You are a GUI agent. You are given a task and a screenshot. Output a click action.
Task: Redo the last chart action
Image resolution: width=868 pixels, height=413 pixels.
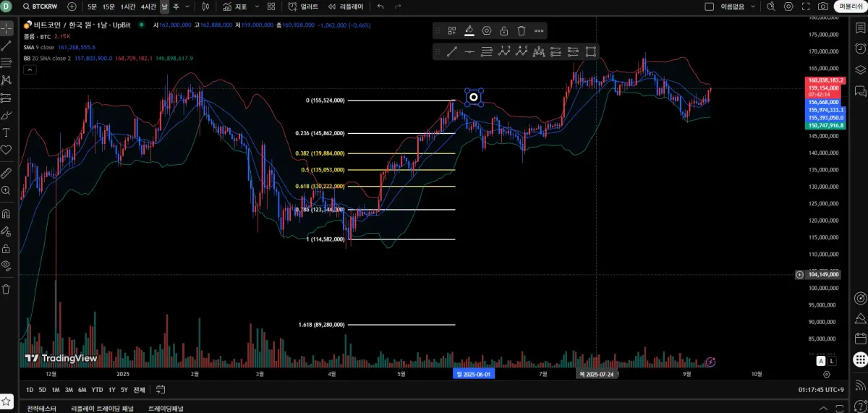click(398, 7)
